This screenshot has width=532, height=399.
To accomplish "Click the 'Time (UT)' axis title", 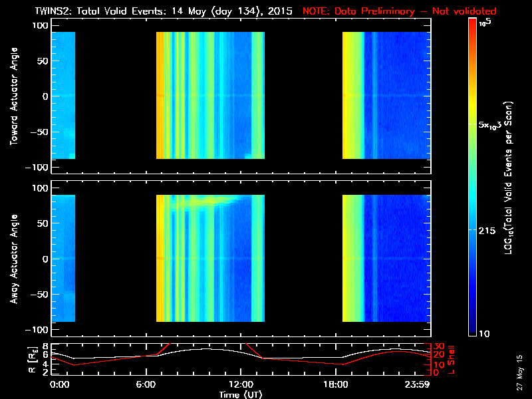I will (x=241, y=394).
